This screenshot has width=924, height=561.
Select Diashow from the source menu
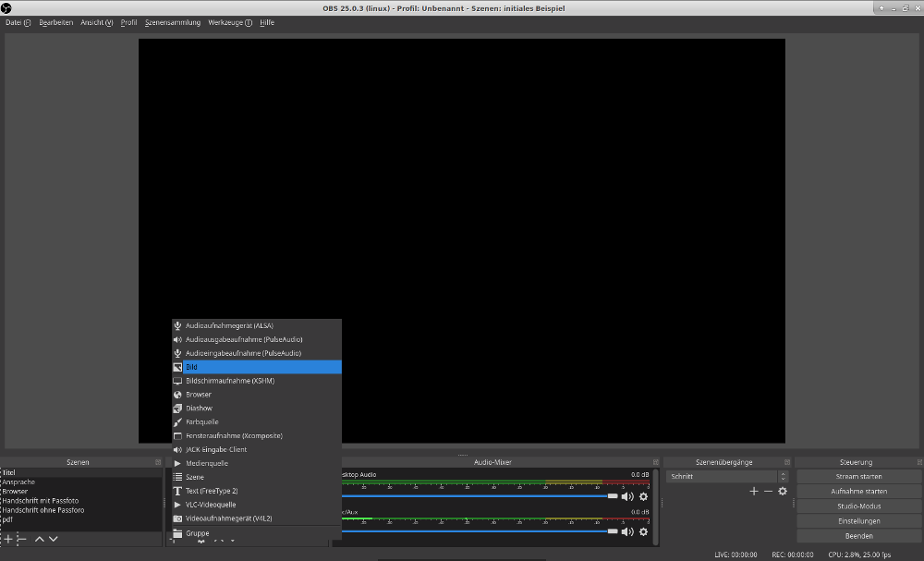[257, 409]
